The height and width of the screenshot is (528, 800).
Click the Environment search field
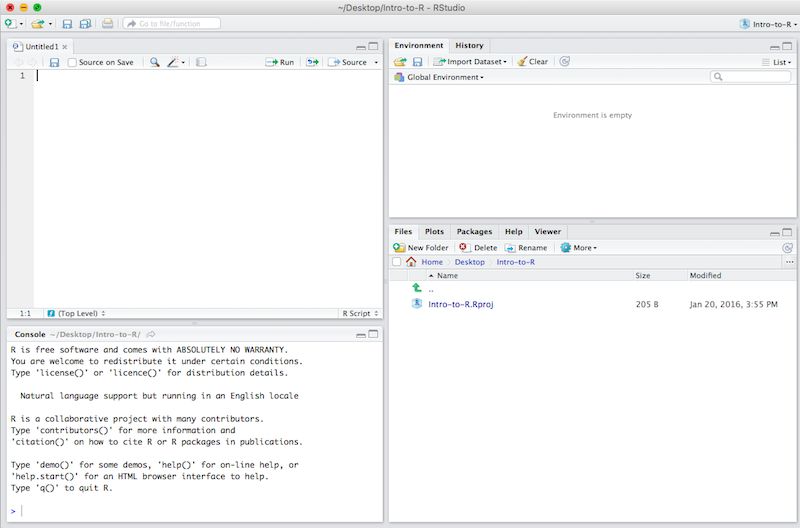(750, 77)
